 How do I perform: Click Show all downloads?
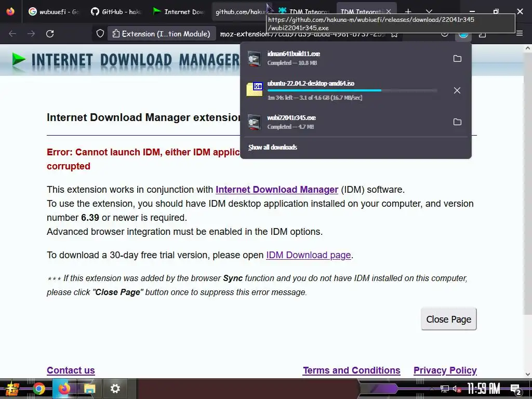[x=273, y=147]
